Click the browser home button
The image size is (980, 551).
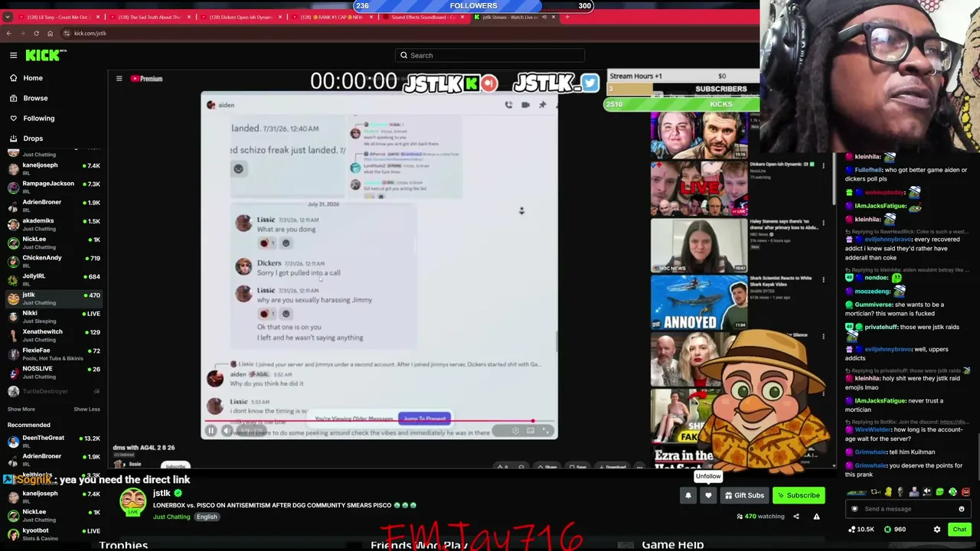coord(50,33)
